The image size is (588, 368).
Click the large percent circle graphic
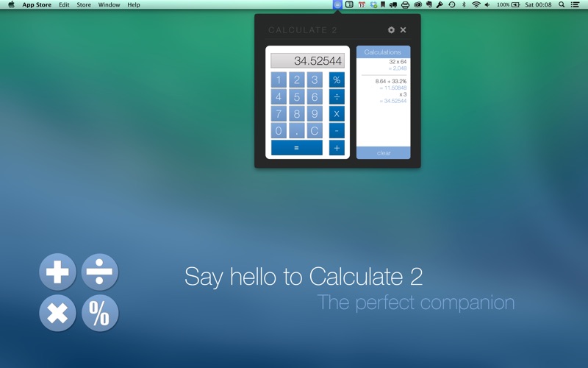click(100, 314)
